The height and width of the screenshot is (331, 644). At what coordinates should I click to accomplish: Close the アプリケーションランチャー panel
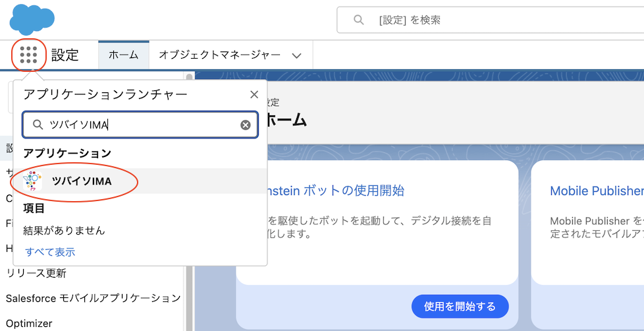(254, 95)
